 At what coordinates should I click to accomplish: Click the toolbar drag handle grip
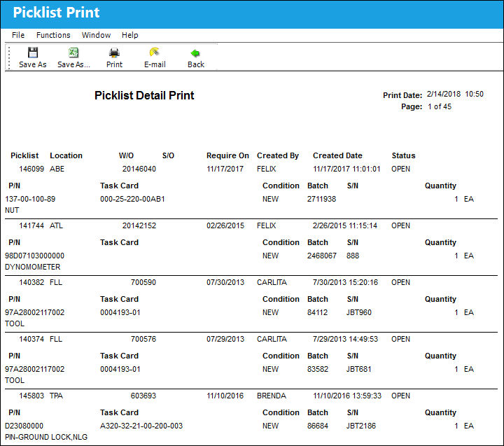[x=9, y=57]
